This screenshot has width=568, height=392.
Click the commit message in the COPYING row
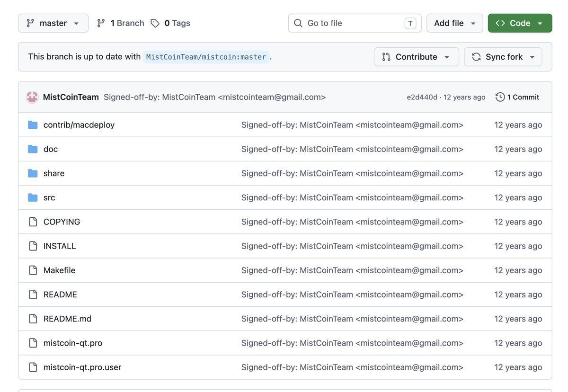[x=353, y=222]
